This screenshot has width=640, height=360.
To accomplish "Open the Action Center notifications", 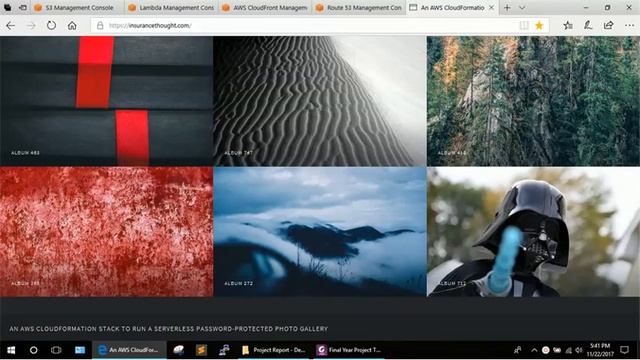I will point(624,350).
